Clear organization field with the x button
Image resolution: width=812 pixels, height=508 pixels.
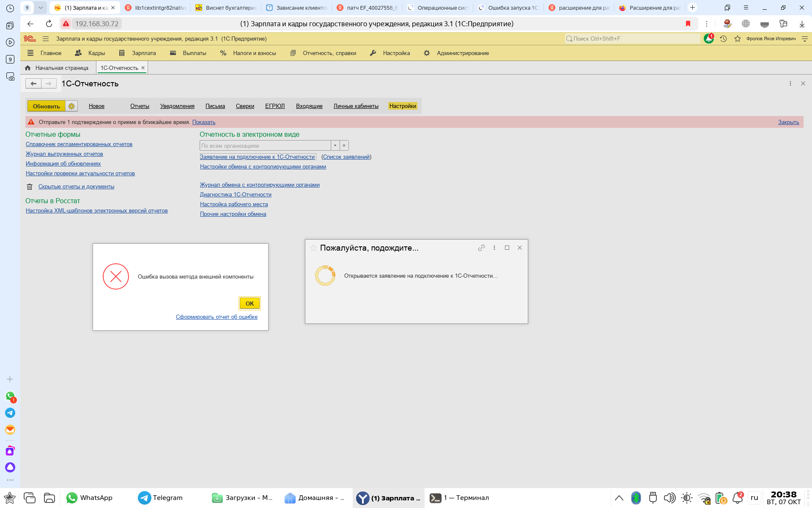[344, 146]
